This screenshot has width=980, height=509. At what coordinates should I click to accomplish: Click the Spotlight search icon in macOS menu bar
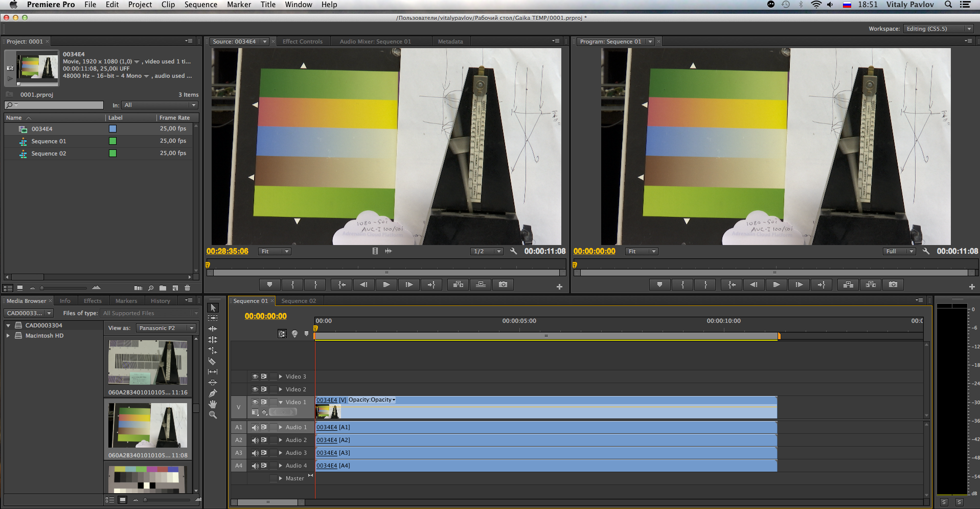tap(948, 5)
